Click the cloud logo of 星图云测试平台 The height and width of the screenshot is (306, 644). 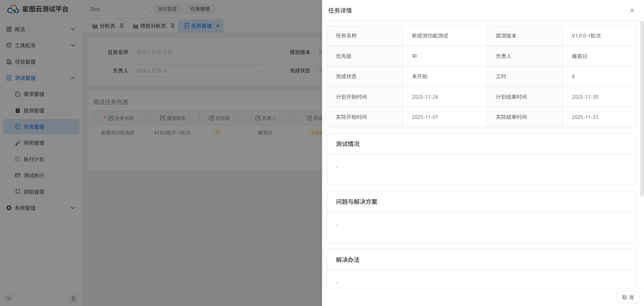[x=13, y=9]
